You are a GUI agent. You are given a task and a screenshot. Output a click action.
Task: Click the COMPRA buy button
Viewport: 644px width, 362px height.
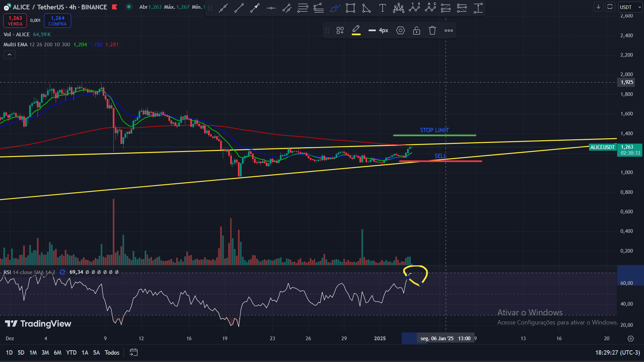pos(57,20)
